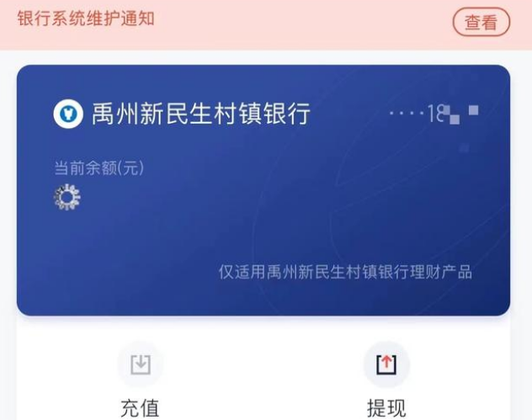Viewport: 532px width, 420px height.
Task: Tap the 禹州新民生村镇银行 round logo icon
Action: click(68, 114)
